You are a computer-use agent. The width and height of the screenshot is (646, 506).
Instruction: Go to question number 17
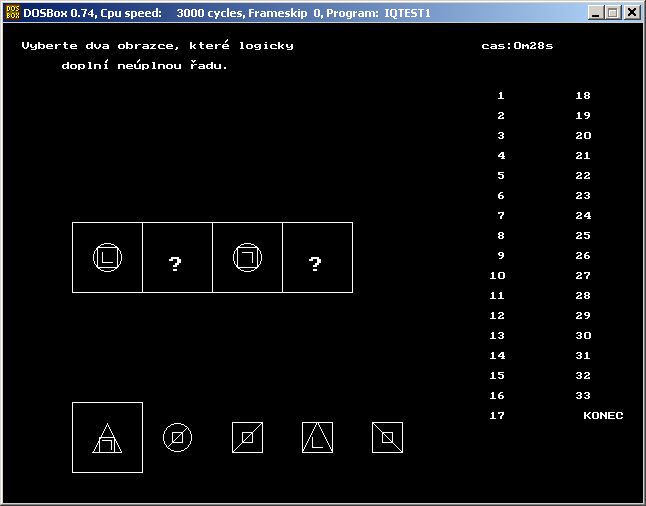pos(497,415)
